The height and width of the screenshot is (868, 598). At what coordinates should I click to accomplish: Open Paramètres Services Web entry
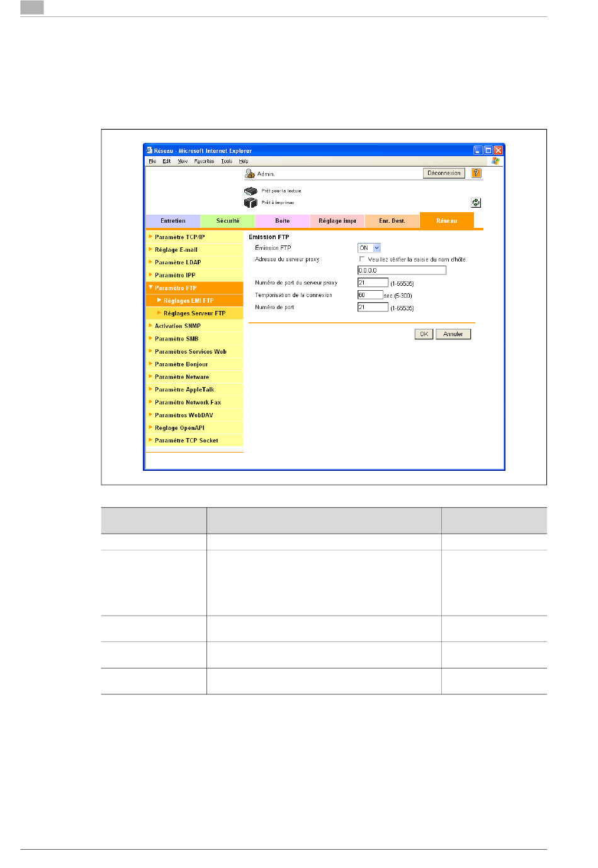coord(195,352)
